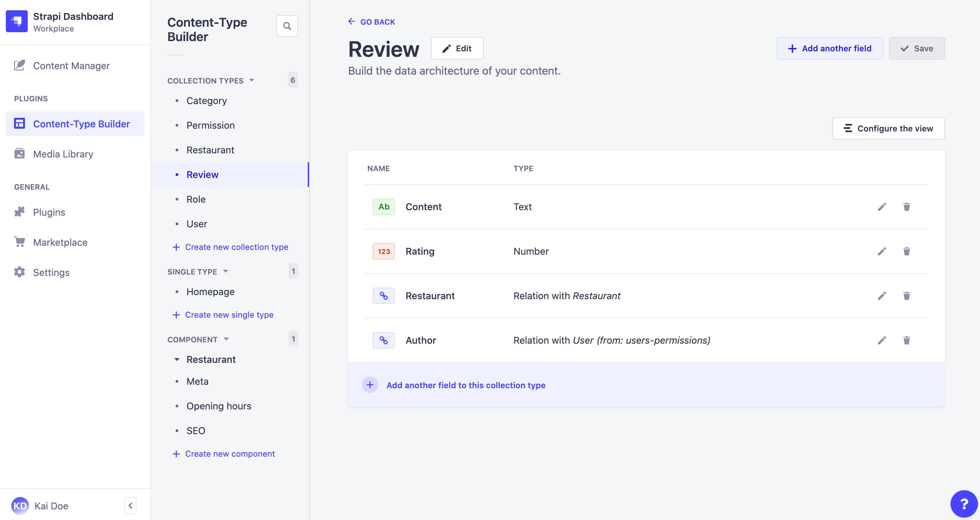
Task: Open the Plugins page
Action: pos(49,212)
